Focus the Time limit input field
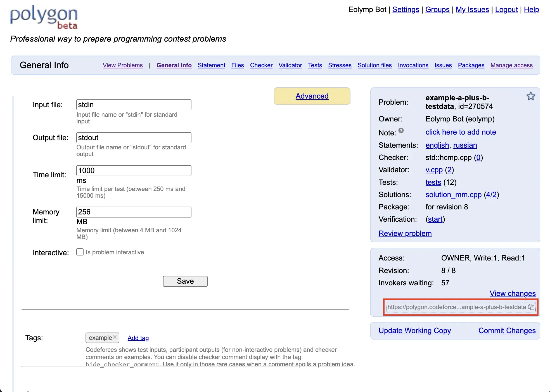 tap(134, 171)
